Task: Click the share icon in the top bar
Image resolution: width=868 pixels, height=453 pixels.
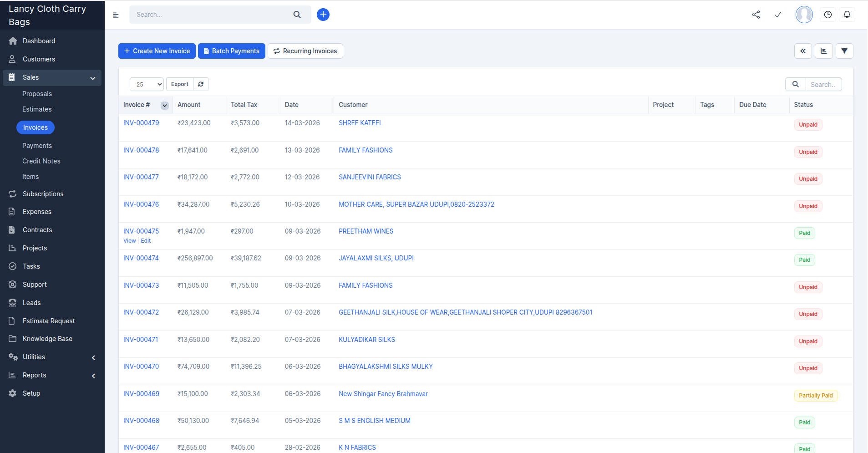Action: pyautogui.click(x=756, y=14)
